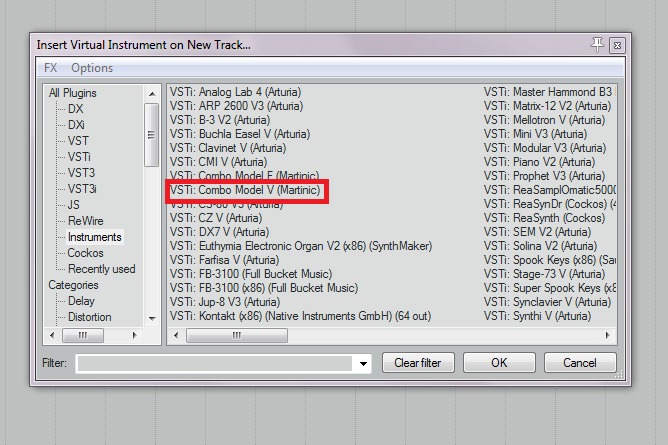Show Recently used plugins
This screenshot has width=668, height=445.
coord(101,269)
